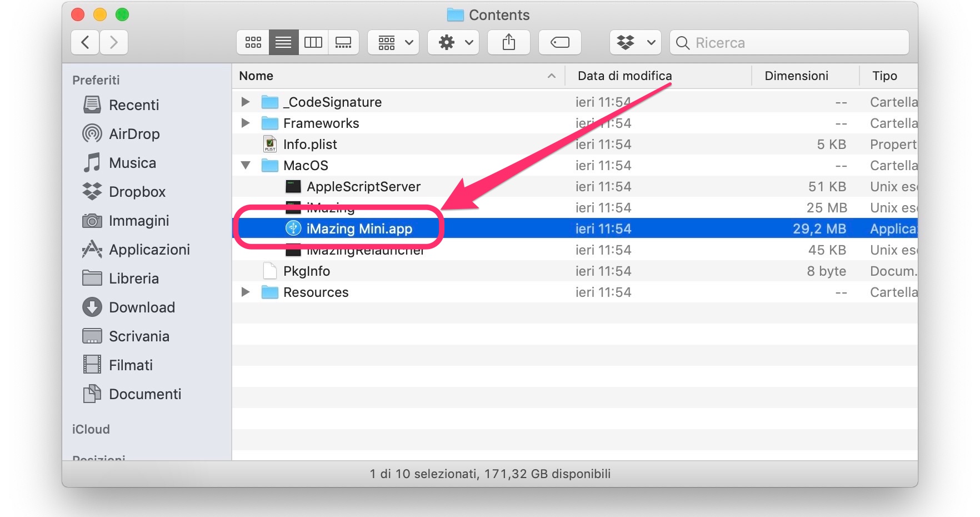Open the gear action menu
This screenshot has width=980, height=517.
[x=453, y=42]
